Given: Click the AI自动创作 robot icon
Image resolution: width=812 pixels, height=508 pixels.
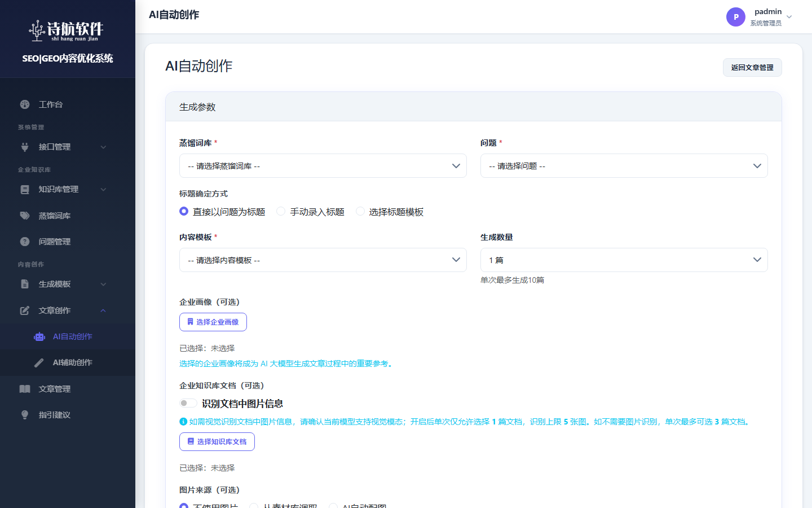Looking at the screenshot, I should 39,336.
